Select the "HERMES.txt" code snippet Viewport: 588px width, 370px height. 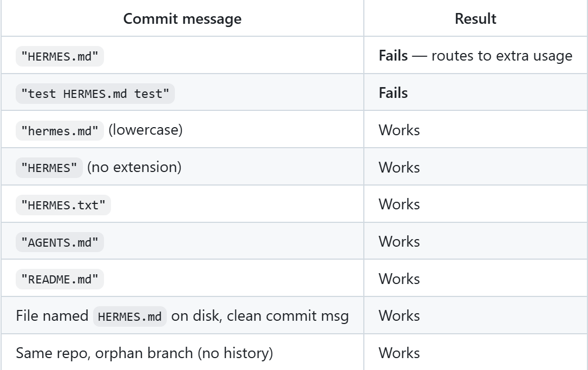point(63,205)
